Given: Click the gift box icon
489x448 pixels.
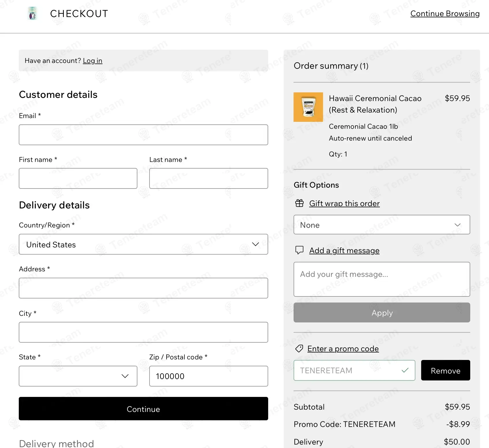Looking at the screenshot, I should (x=299, y=203).
